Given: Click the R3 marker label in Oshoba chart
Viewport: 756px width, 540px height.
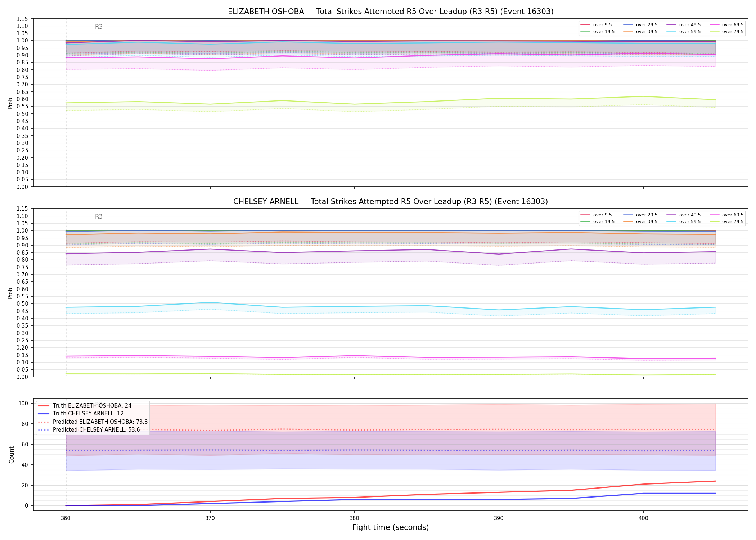Looking at the screenshot, I should click(99, 27).
